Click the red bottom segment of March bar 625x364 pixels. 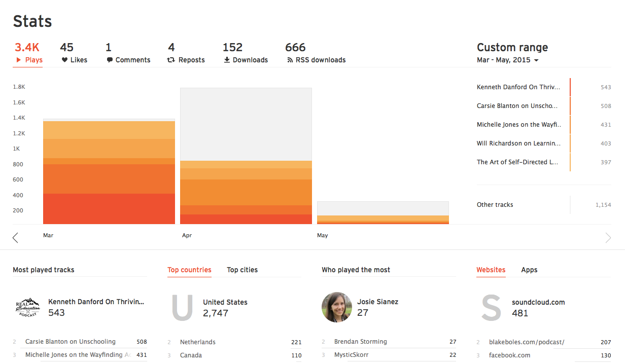109,208
